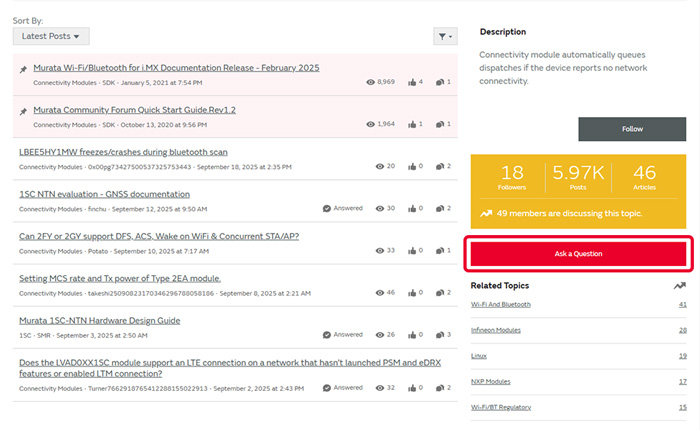
Task: Open LBEE5HY1MW freezes/crashes during bluetooth scan post
Action: (123, 152)
